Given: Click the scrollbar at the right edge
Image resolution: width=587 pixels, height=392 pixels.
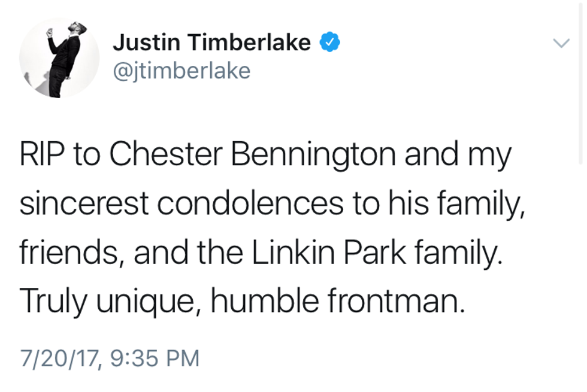Looking at the screenshot, I should click(x=580, y=84).
